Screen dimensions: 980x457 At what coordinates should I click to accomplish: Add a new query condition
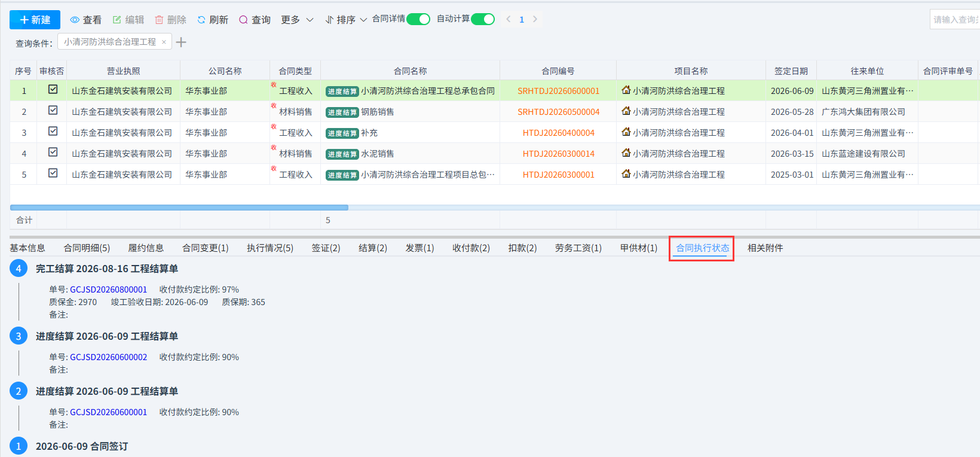181,42
